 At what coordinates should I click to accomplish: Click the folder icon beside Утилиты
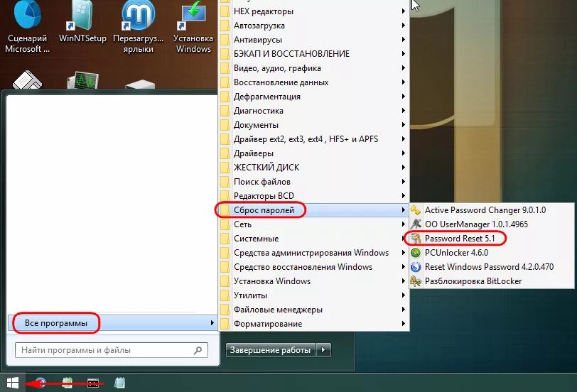225,295
